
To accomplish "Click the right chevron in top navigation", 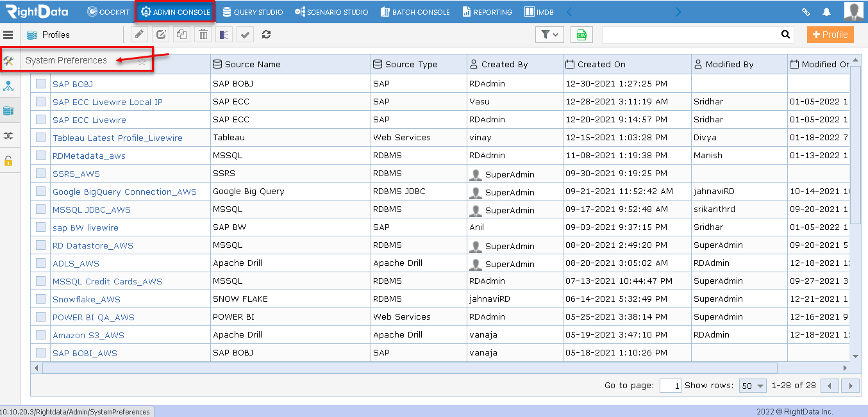I will [x=678, y=12].
